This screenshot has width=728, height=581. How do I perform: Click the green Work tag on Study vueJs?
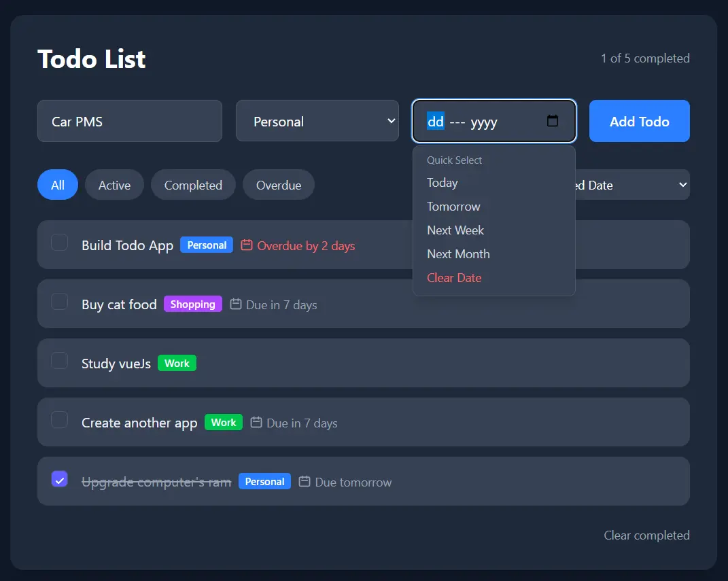177,363
